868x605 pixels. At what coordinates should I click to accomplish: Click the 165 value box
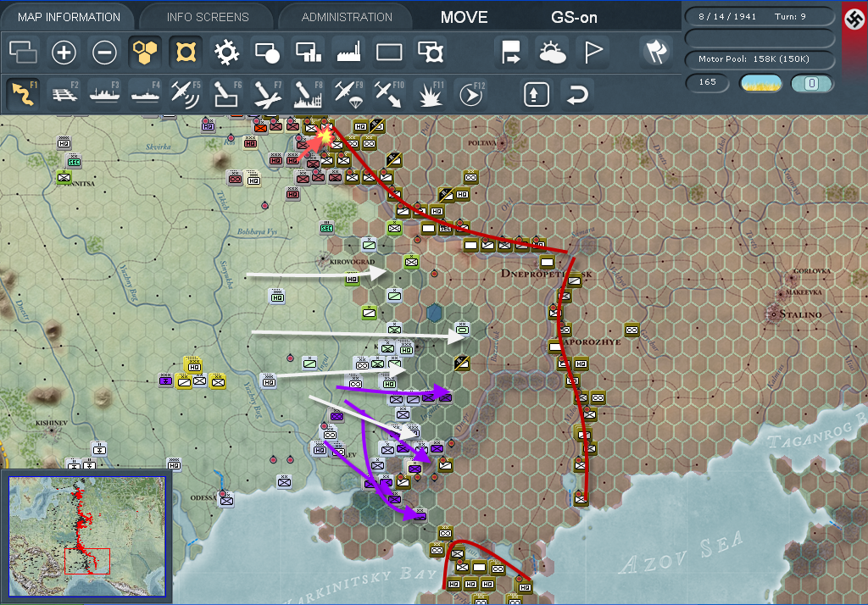click(708, 82)
